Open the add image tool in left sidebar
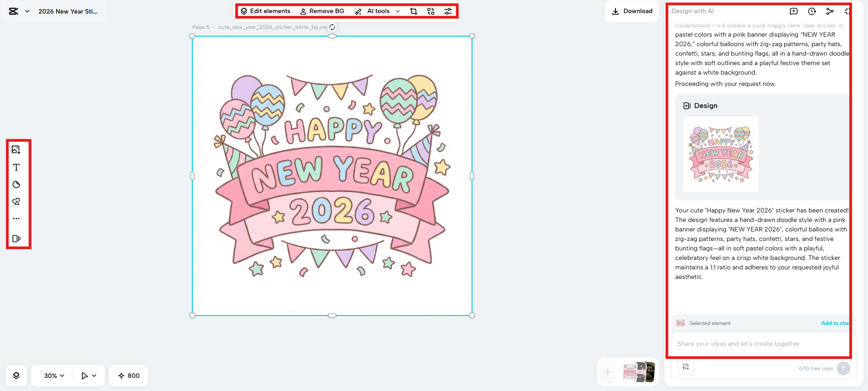Image resolution: width=868 pixels, height=391 pixels. click(16, 150)
